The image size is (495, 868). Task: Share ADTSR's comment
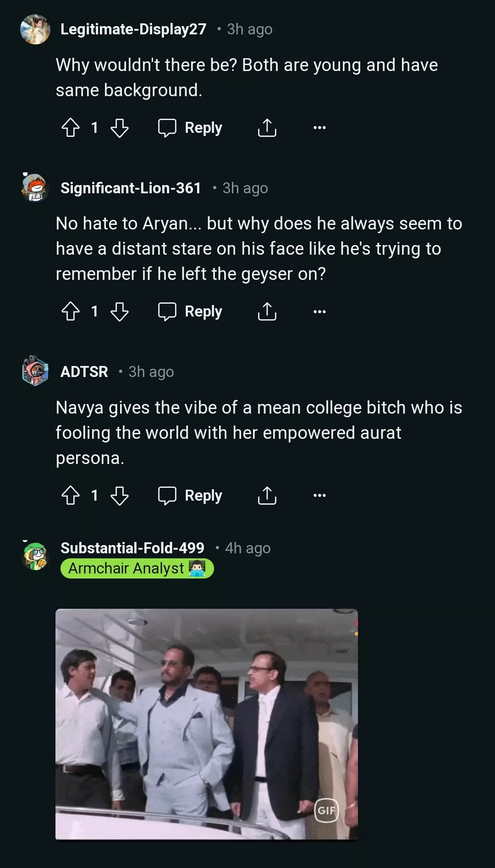click(x=267, y=495)
